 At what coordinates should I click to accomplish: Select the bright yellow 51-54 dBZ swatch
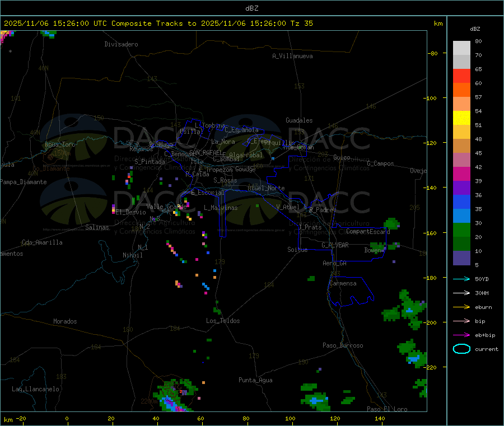(461, 118)
